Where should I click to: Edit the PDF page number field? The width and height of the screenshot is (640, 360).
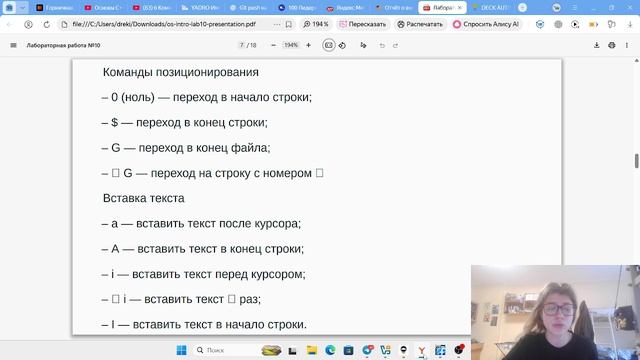pos(242,45)
